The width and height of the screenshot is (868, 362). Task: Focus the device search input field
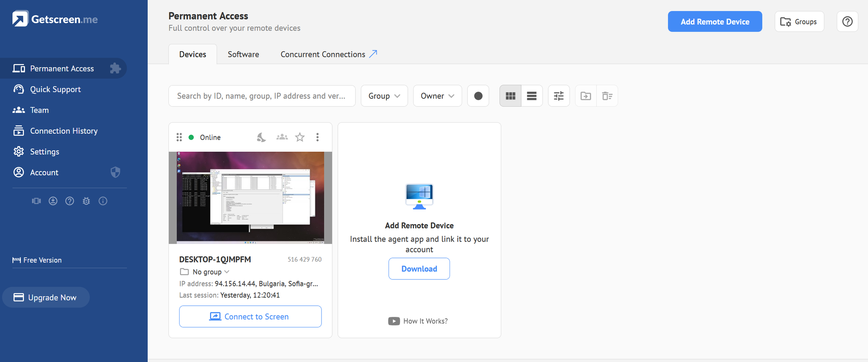click(x=262, y=96)
